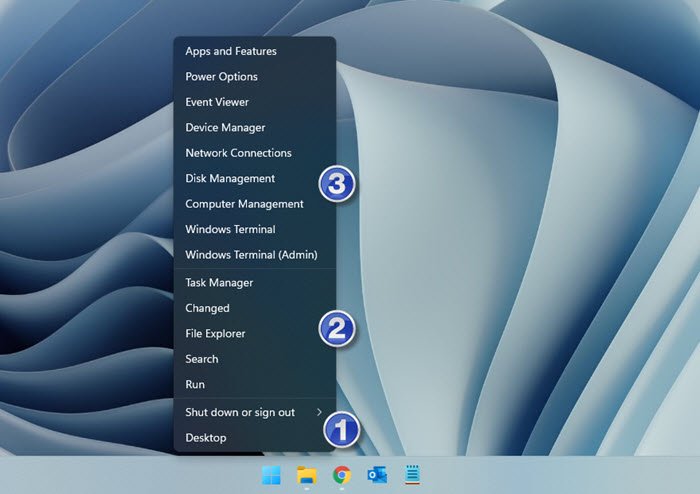The image size is (700, 494).
Task: Open Task Manager from the menu
Action: (219, 283)
